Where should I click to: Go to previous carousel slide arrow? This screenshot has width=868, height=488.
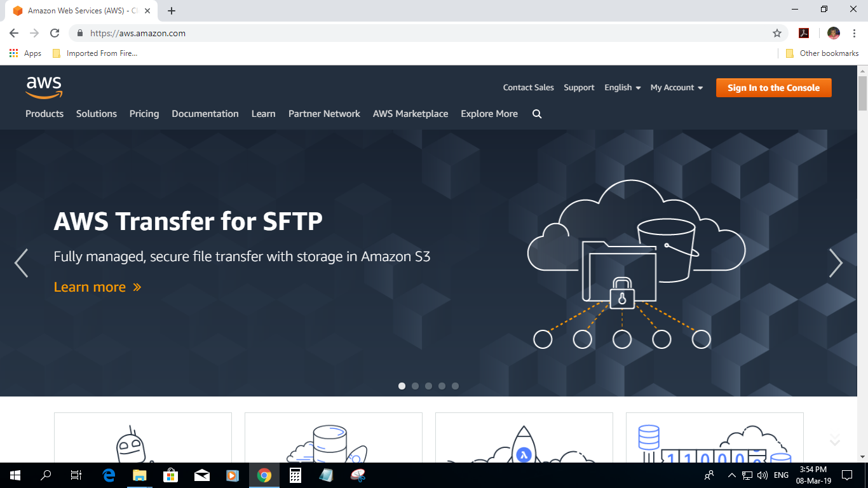coord(21,263)
